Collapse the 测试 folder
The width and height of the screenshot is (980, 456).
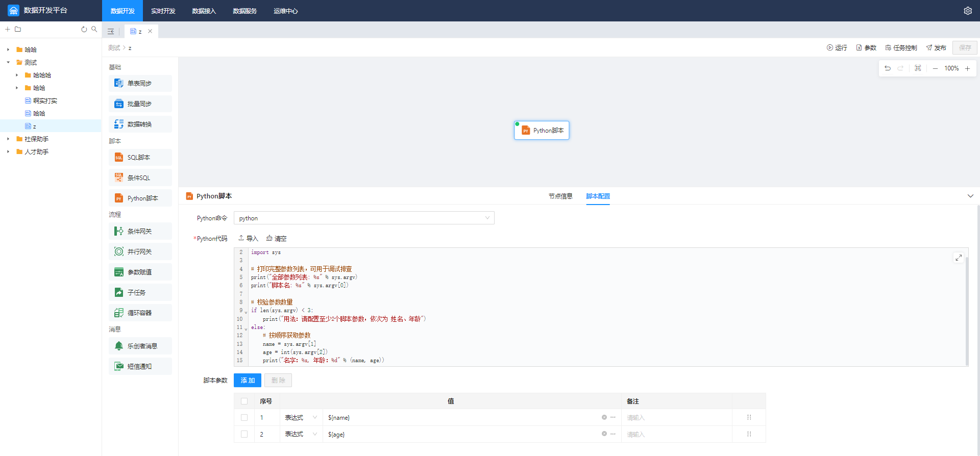(8, 62)
